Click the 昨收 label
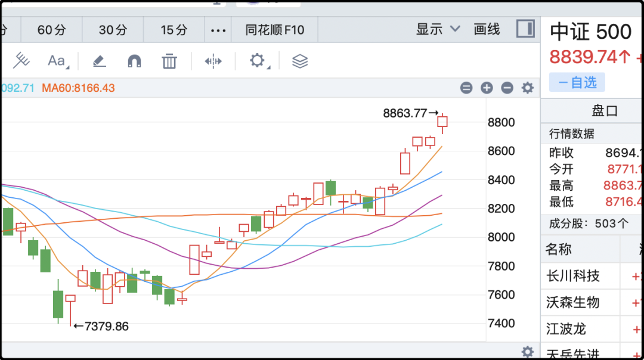This screenshot has width=644, height=360. click(561, 153)
